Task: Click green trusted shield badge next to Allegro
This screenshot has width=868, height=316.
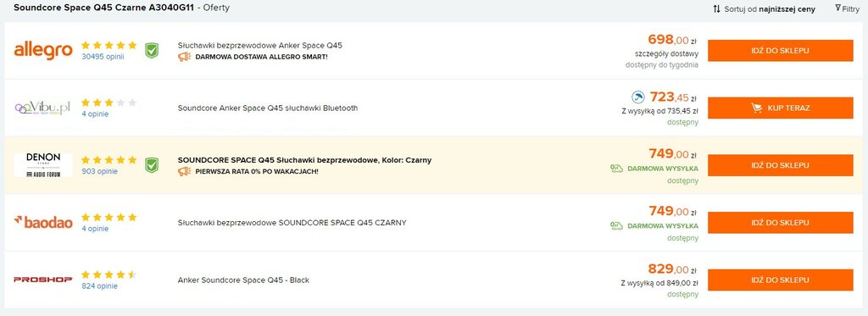Action: pos(151,51)
